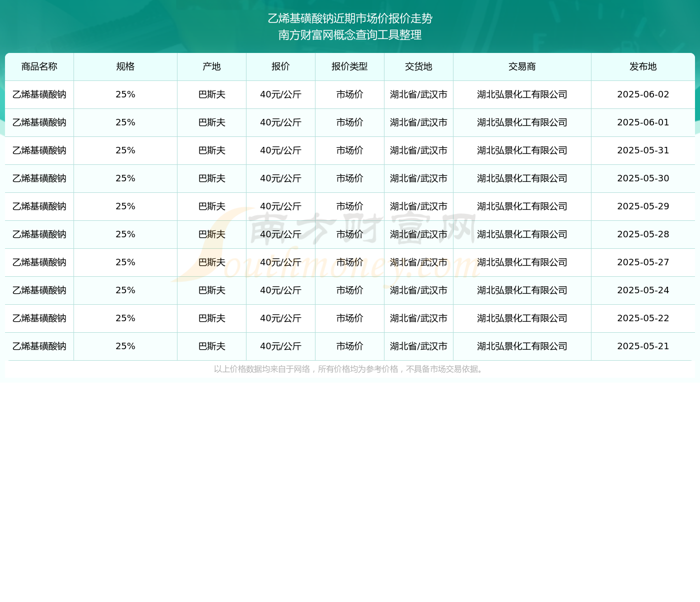
Task: Click the title 乙烯基磺酸钠近期市场价报价走势
Action: coord(350,18)
